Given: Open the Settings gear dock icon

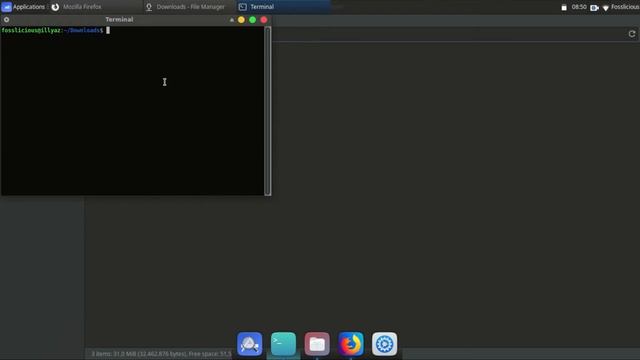Looking at the screenshot, I should point(384,344).
